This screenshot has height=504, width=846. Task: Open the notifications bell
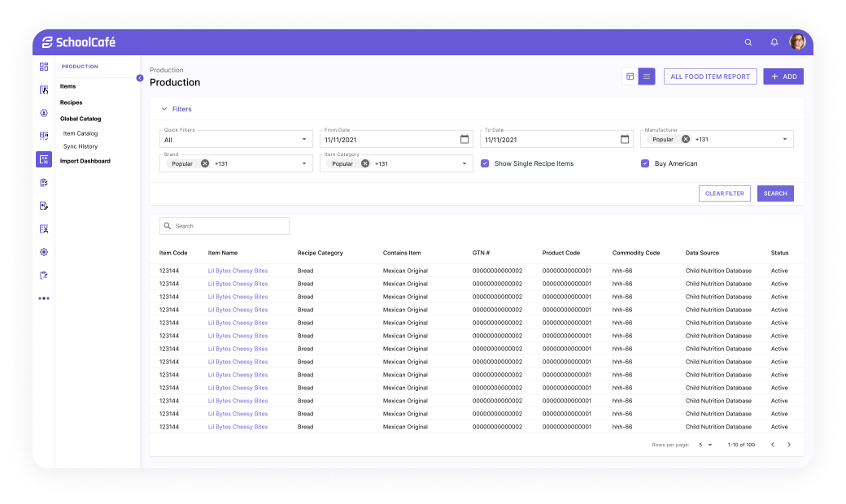774,42
